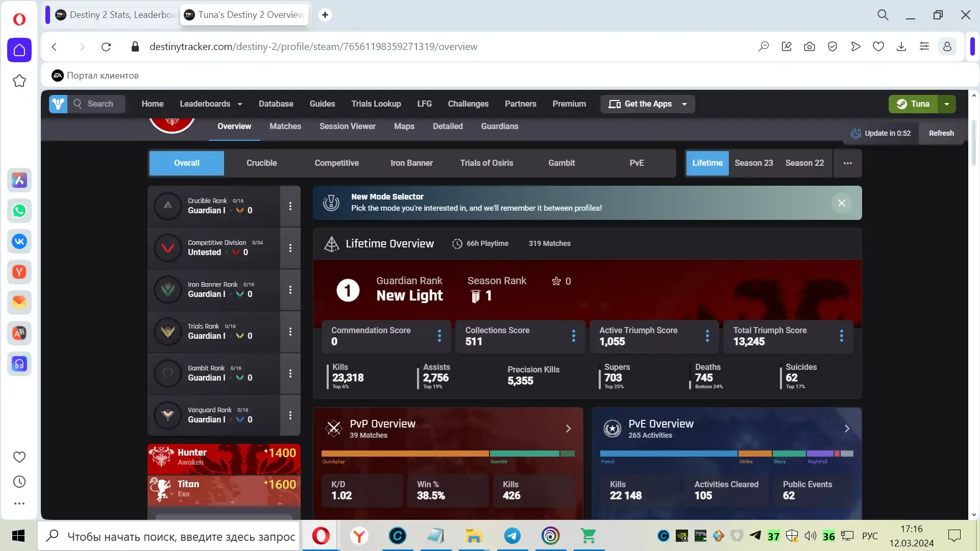980x551 pixels.
Task: Open downloads icon in browser toolbar
Action: [x=901, y=47]
